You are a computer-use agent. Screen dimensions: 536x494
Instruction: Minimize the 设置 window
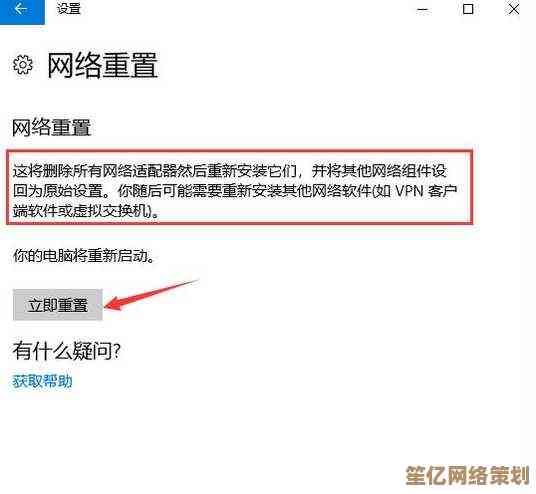coord(423,10)
